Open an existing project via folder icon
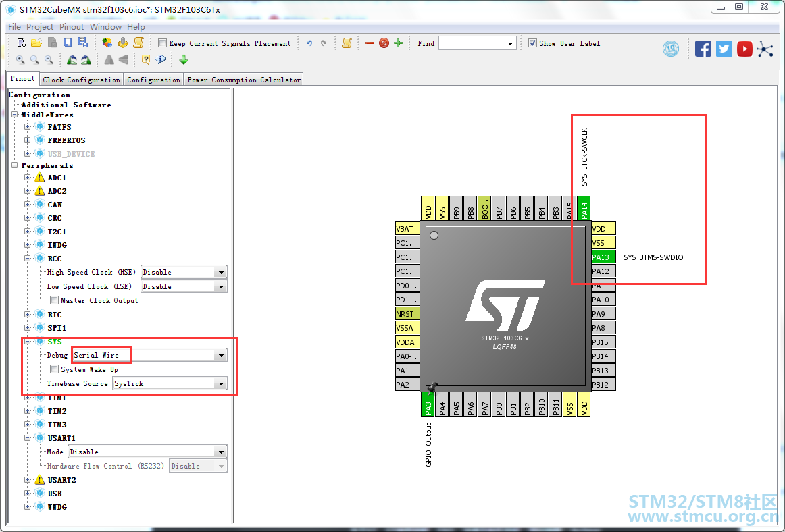The image size is (785, 532). click(x=36, y=43)
